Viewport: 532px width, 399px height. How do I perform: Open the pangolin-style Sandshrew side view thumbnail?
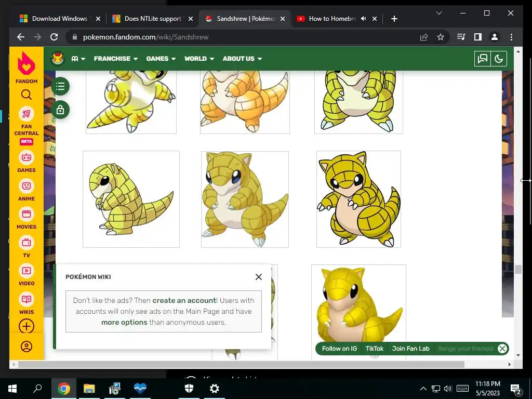[x=131, y=199]
